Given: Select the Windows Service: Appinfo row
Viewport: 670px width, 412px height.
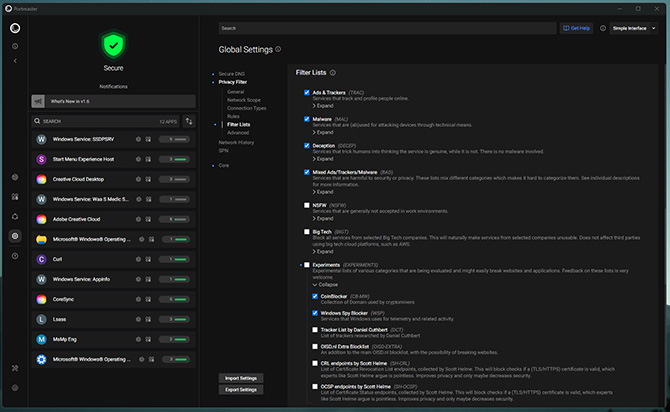Looking at the screenshot, I should [x=113, y=280].
